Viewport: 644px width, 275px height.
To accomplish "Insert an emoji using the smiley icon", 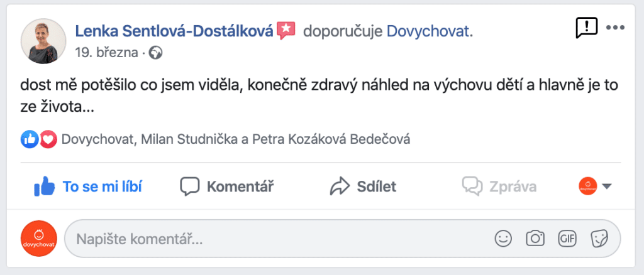I will point(503,238).
